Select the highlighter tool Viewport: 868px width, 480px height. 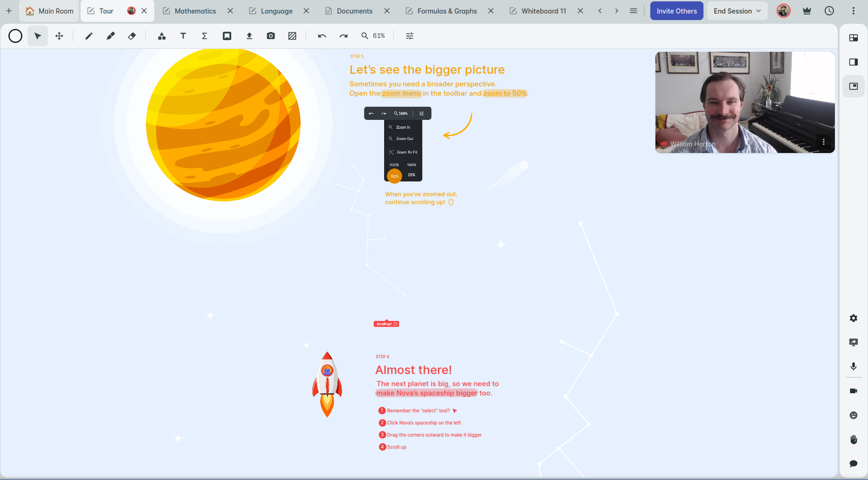coord(110,36)
